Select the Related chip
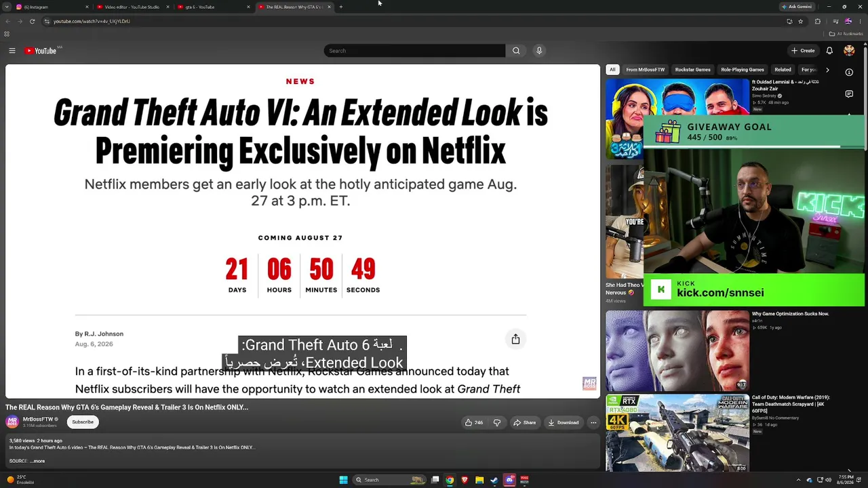Image resolution: width=868 pixels, height=488 pixels. pos(783,69)
